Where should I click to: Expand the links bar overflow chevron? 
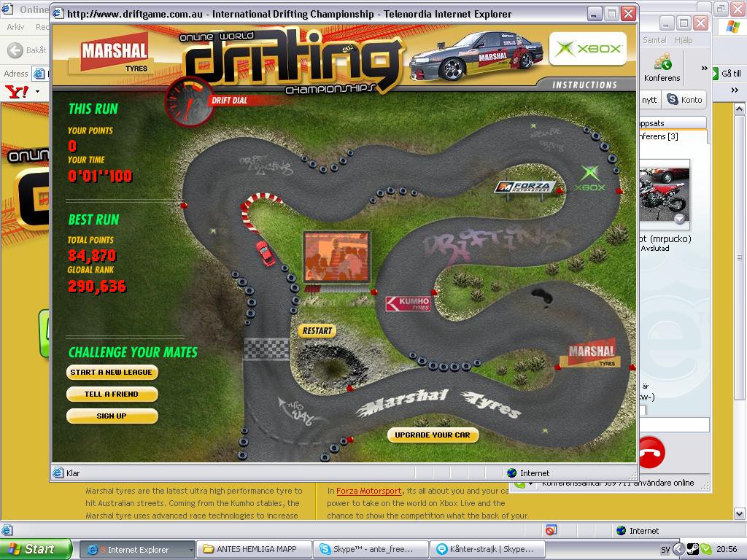click(735, 90)
